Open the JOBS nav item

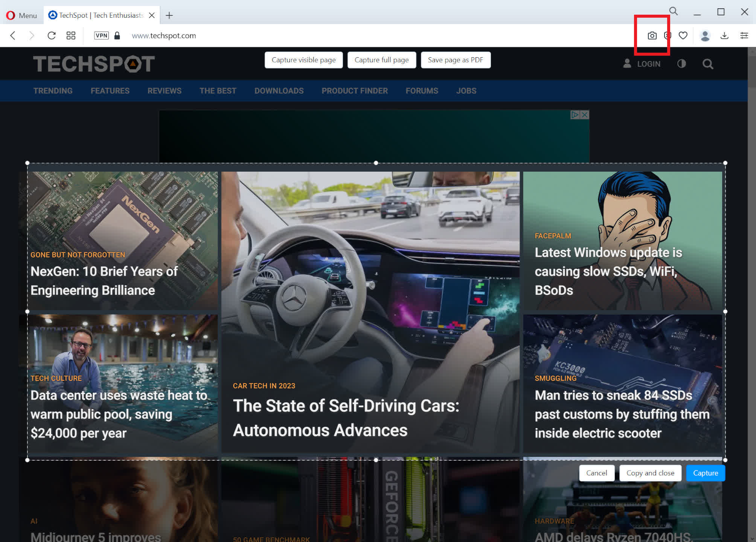(466, 91)
